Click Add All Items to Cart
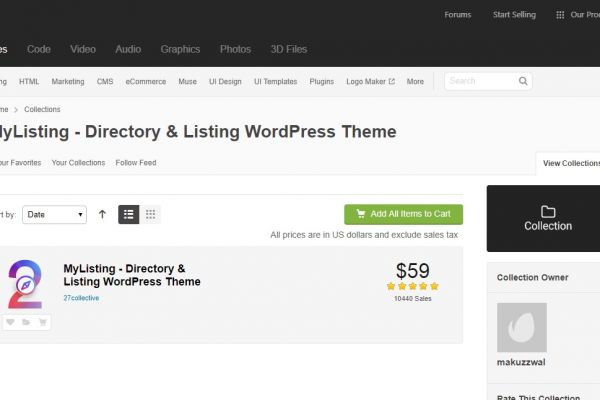 tap(403, 214)
